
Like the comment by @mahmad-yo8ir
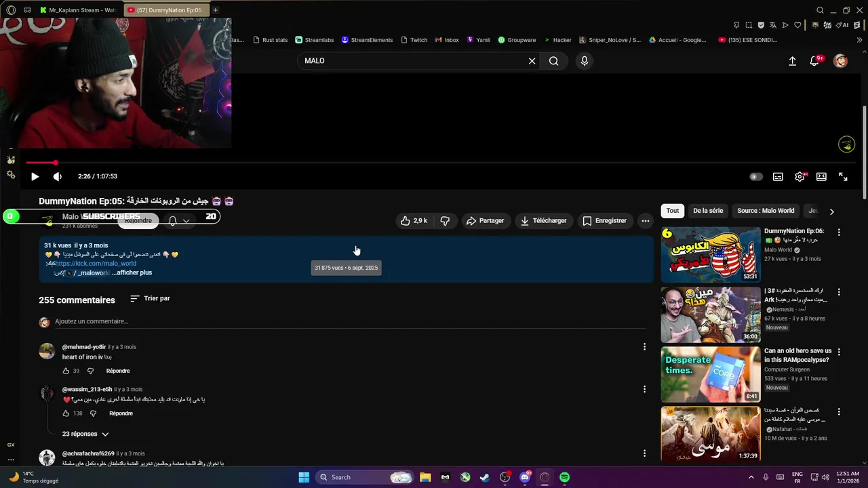[x=66, y=371]
